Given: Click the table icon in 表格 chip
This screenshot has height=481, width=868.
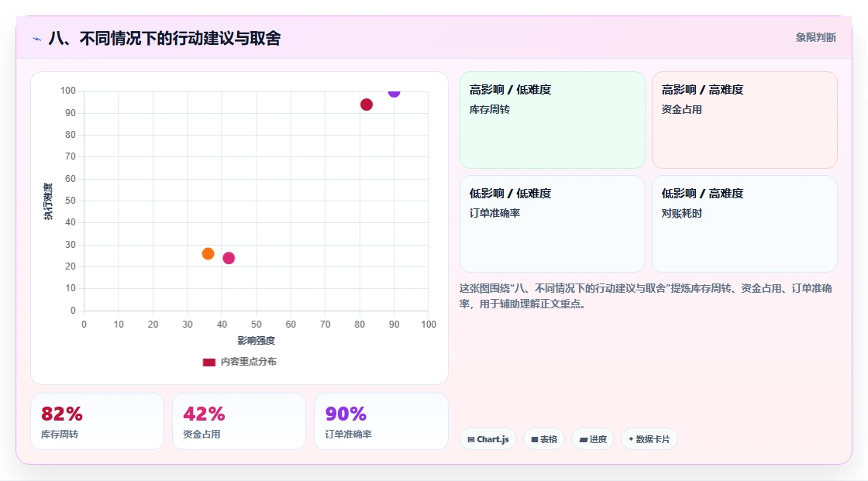Looking at the screenshot, I should pos(535,439).
